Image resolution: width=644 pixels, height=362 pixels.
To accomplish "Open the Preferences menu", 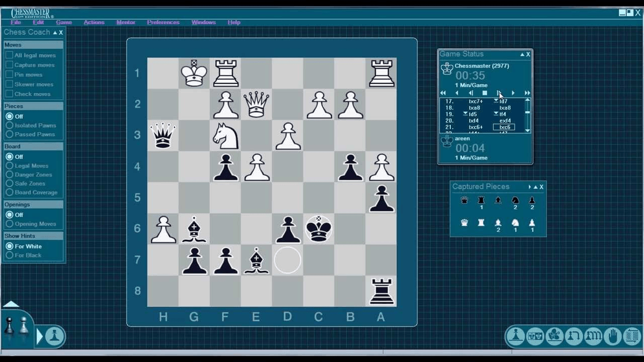I will pyautogui.click(x=163, y=22).
